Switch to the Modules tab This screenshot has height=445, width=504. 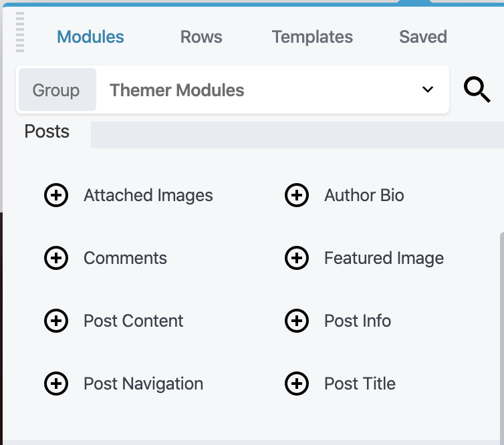(90, 37)
